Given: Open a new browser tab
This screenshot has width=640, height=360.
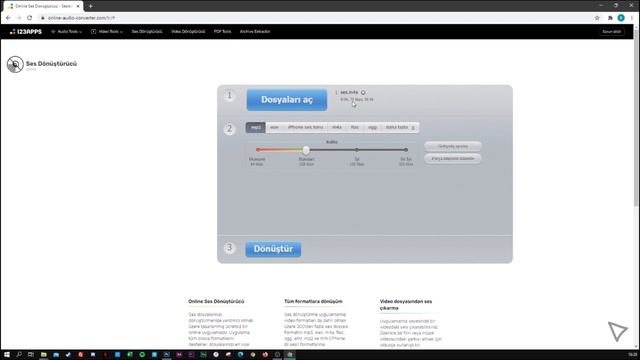Looking at the screenshot, I should [91, 6].
